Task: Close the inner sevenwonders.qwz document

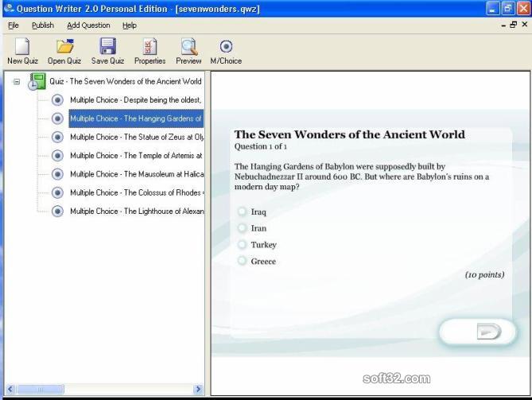Action: click(x=525, y=24)
